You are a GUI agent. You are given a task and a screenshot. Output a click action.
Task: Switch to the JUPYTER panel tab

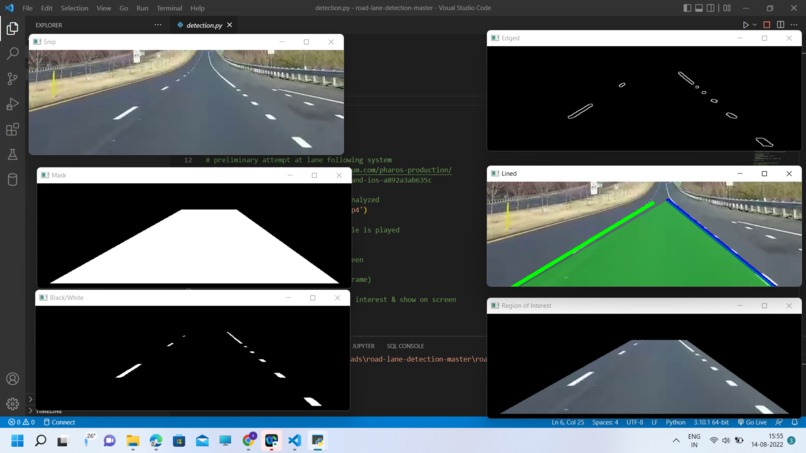coord(363,346)
